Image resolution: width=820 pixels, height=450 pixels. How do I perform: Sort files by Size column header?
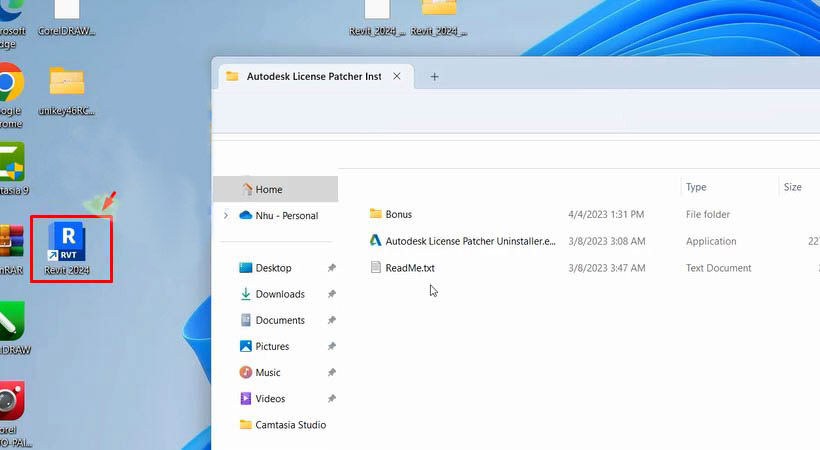pyautogui.click(x=792, y=187)
